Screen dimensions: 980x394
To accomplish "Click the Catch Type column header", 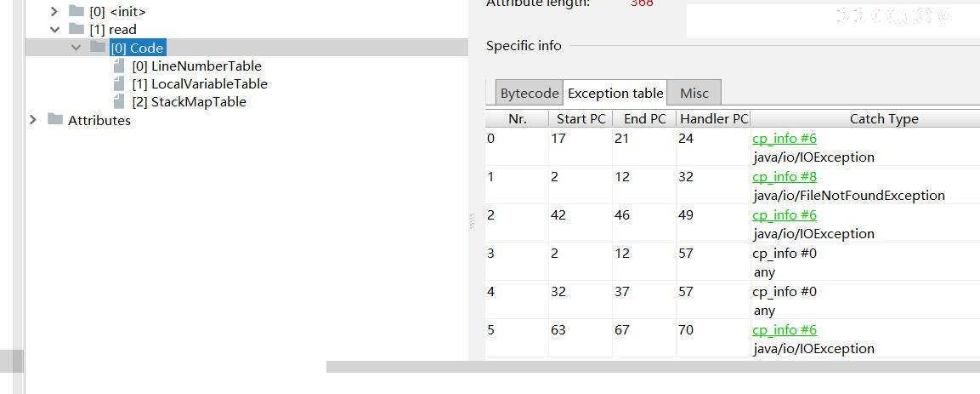I will [x=884, y=119].
